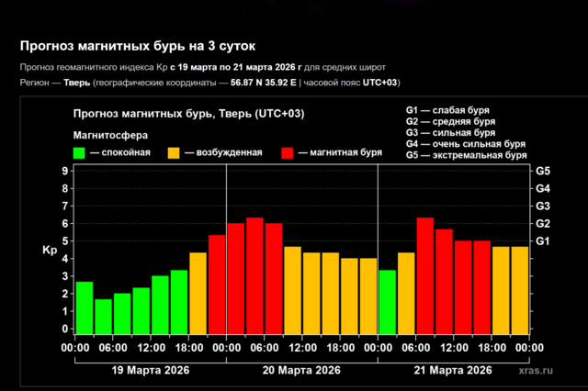Click the yellow 21:00–24:00 bar on 20 March
Screen dimensions: 588x391
click(x=368, y=296)
